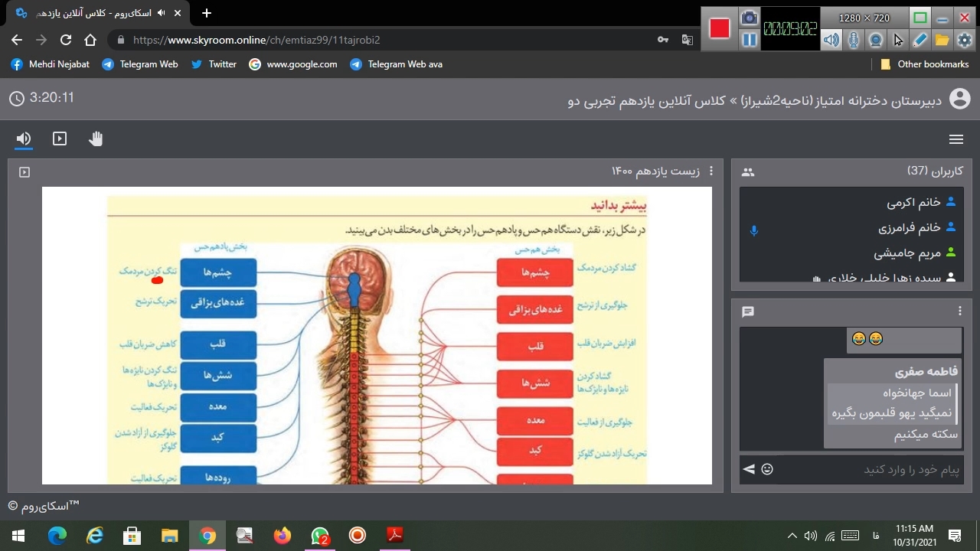
Task: Open the chat panel three-dot options
Action: (x=960, y=311)
